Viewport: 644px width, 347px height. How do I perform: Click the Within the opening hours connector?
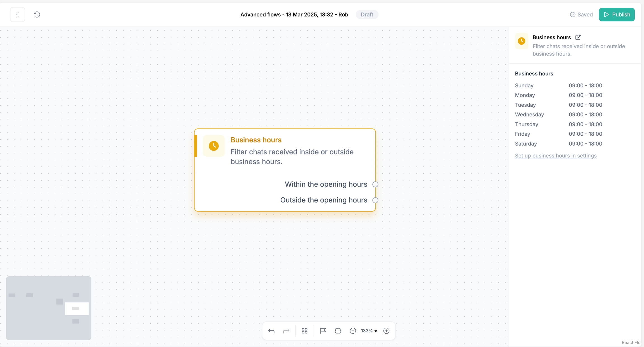pos(375,185)
